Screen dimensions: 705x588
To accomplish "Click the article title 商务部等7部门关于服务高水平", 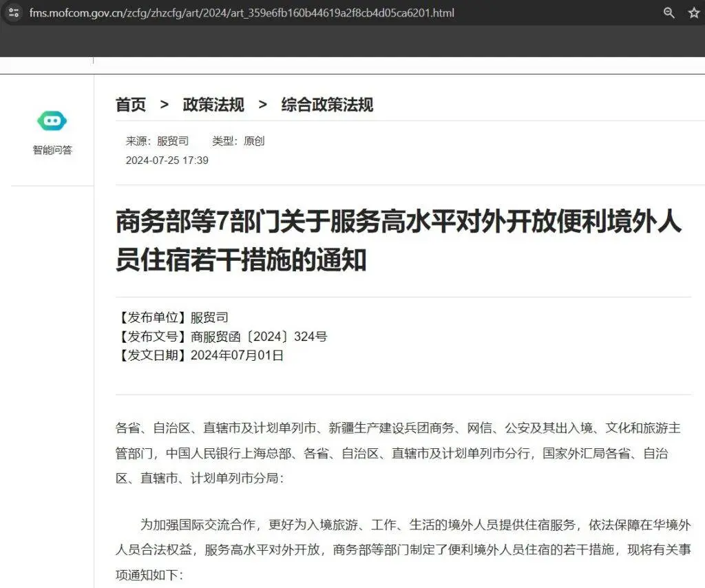I will tap(399, 240).
